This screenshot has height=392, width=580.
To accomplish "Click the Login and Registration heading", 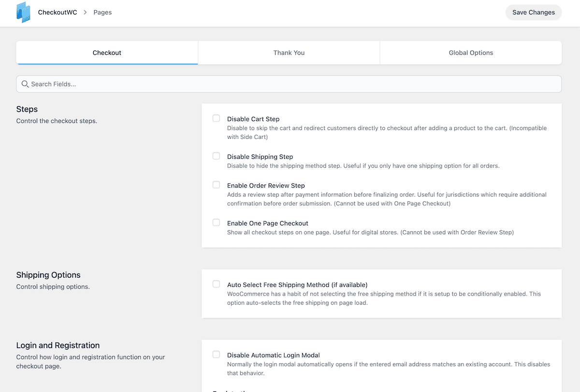I will pyautogui.click(x=58, y=346).
